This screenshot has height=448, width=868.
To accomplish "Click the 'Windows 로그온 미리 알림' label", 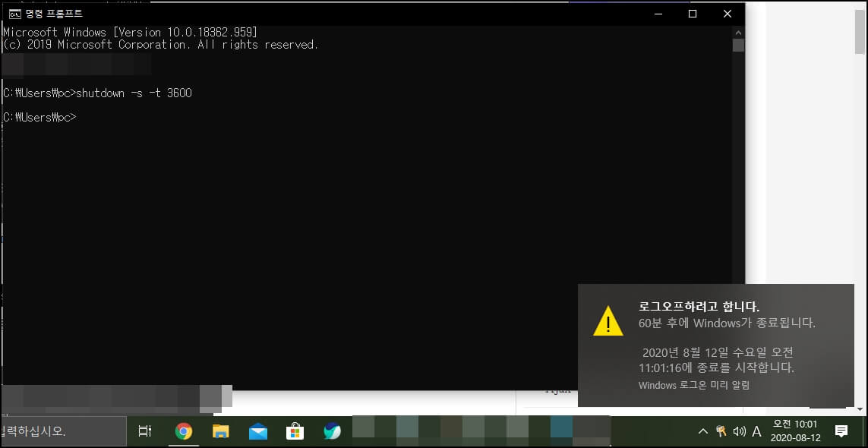I will coord(694,386).
